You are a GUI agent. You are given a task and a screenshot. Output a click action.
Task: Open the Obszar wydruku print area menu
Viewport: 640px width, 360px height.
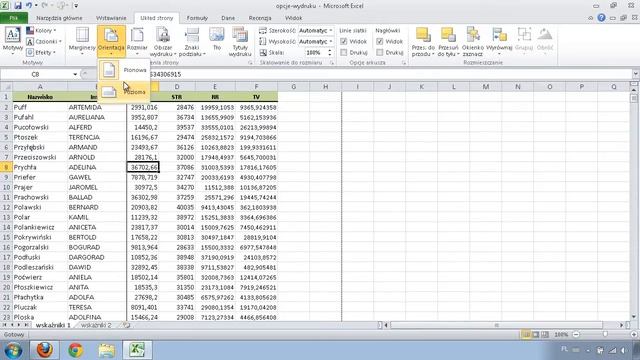point(163,42)
